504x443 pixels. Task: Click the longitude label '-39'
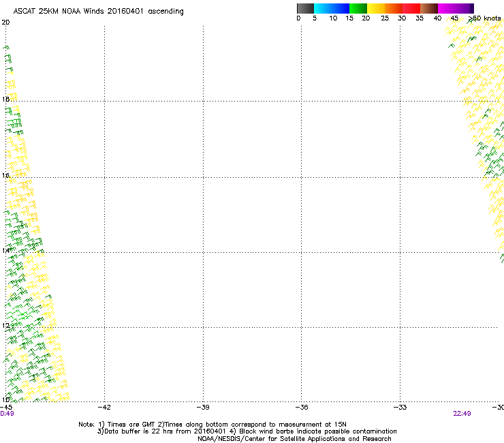pos(203,408)
